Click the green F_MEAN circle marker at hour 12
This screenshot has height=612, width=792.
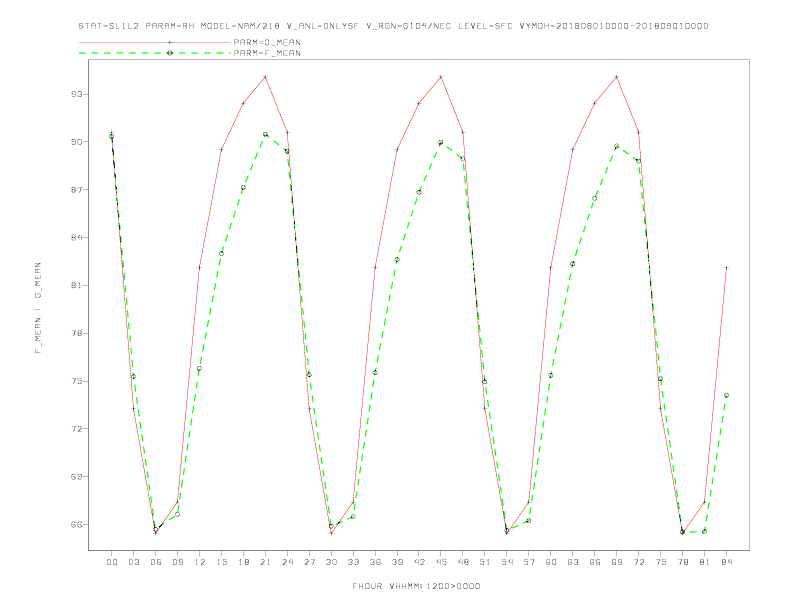200,369
